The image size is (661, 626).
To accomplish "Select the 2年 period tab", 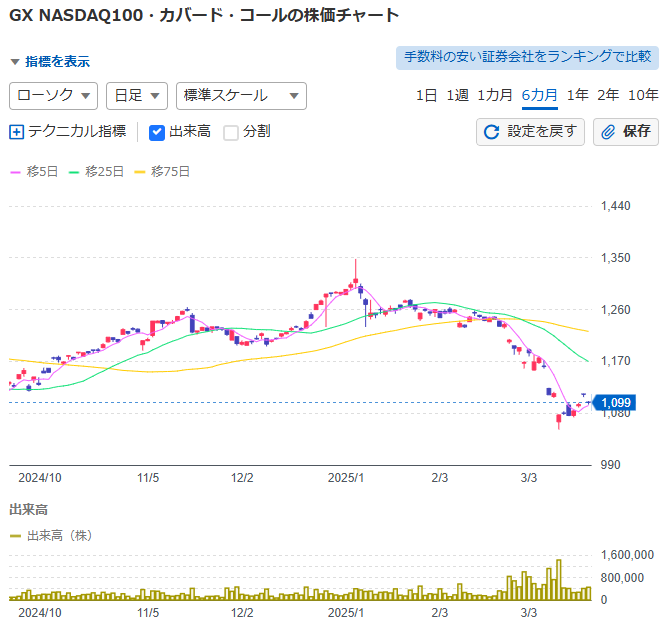I will [608, 95].
